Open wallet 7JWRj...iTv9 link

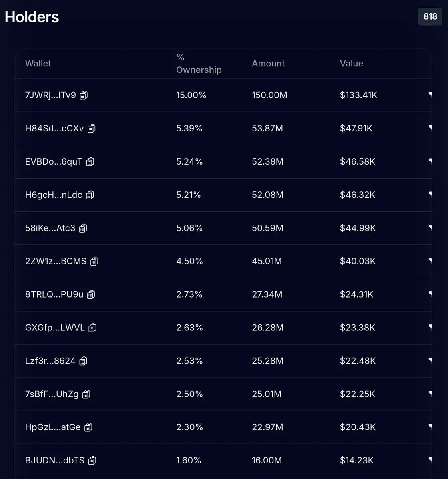coord(50,95)
